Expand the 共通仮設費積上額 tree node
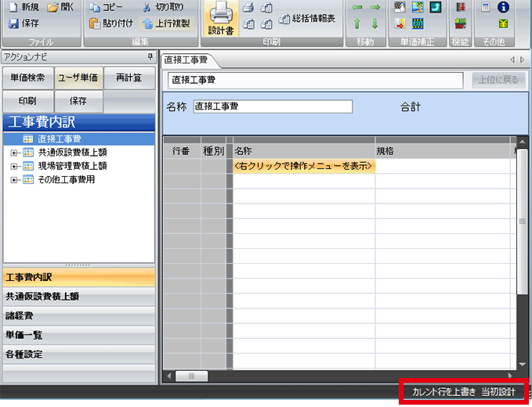This screenshot has height=407, width=532. point(13,153)
